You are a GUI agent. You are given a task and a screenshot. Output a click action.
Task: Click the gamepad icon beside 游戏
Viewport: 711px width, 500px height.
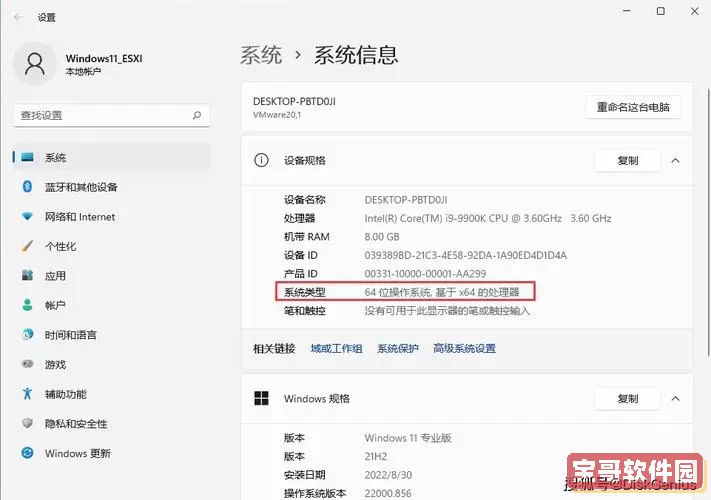coord(27,364)
